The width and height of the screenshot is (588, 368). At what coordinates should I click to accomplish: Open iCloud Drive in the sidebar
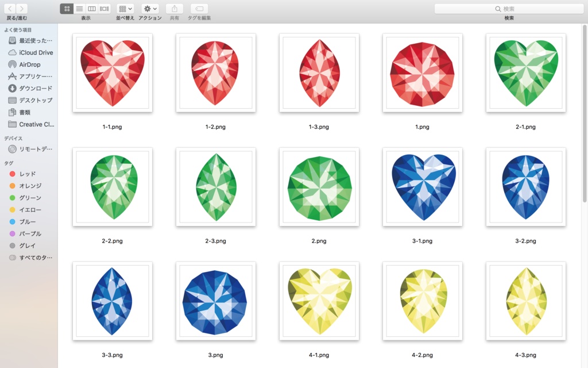pyautogui.click(x=30, y=52)
